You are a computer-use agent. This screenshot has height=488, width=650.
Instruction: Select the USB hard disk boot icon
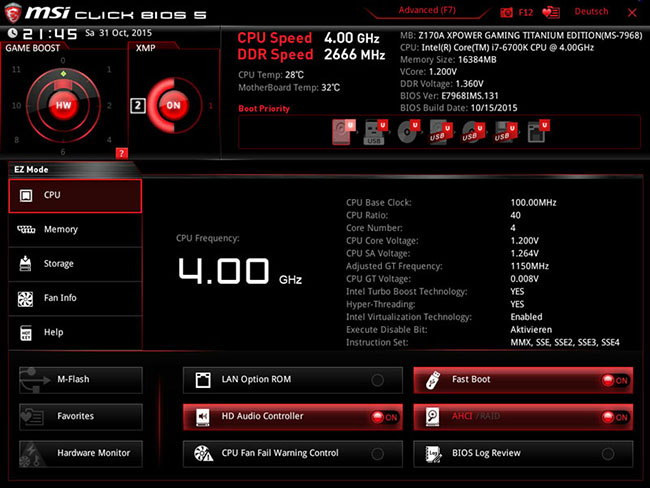440,132
